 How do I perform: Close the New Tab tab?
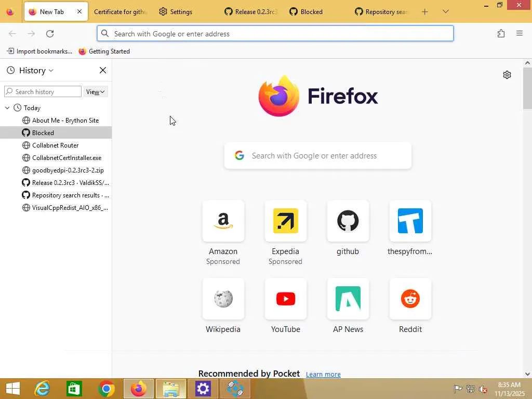(x=79, y=11)
